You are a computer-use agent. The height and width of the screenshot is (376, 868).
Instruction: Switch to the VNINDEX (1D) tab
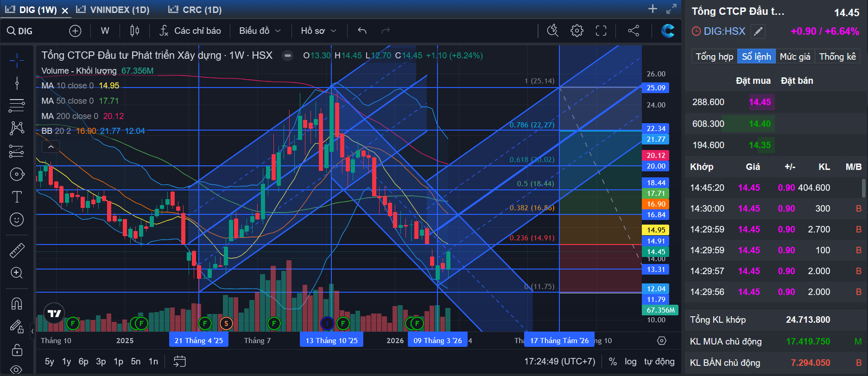tap(113, 10)
